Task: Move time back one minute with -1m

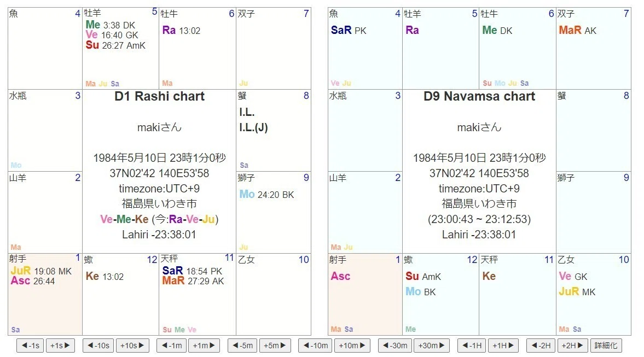Action: coord(172,346)
